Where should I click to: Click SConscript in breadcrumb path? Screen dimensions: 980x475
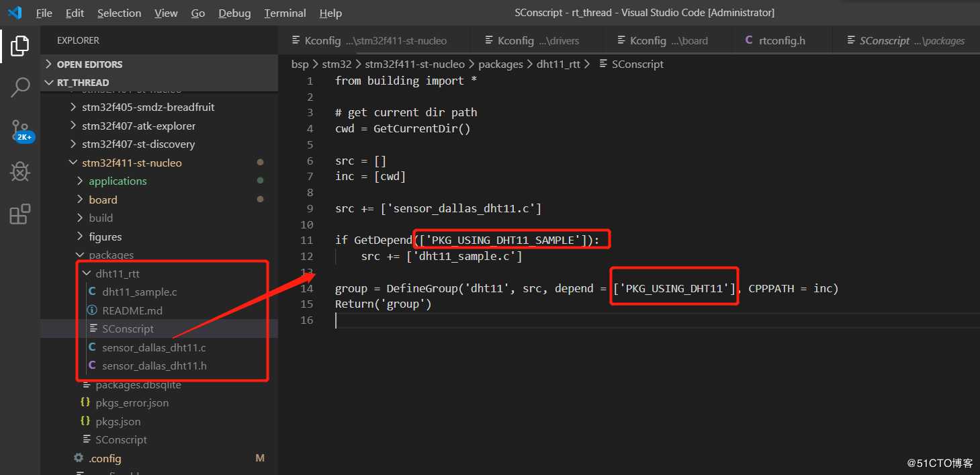coord(637,64)
